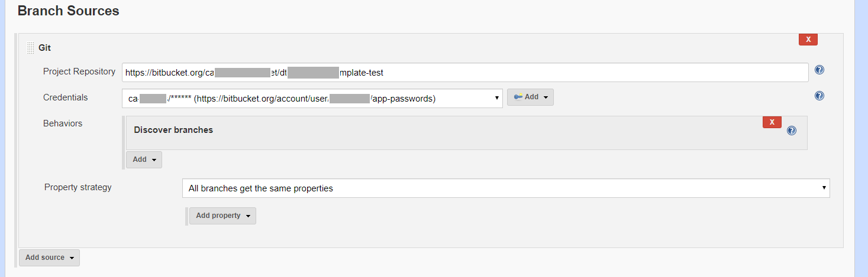This screenshot has width=868, height=277.
Task: Open the Credentials selection dropdown
Action: tap(312, 99)
